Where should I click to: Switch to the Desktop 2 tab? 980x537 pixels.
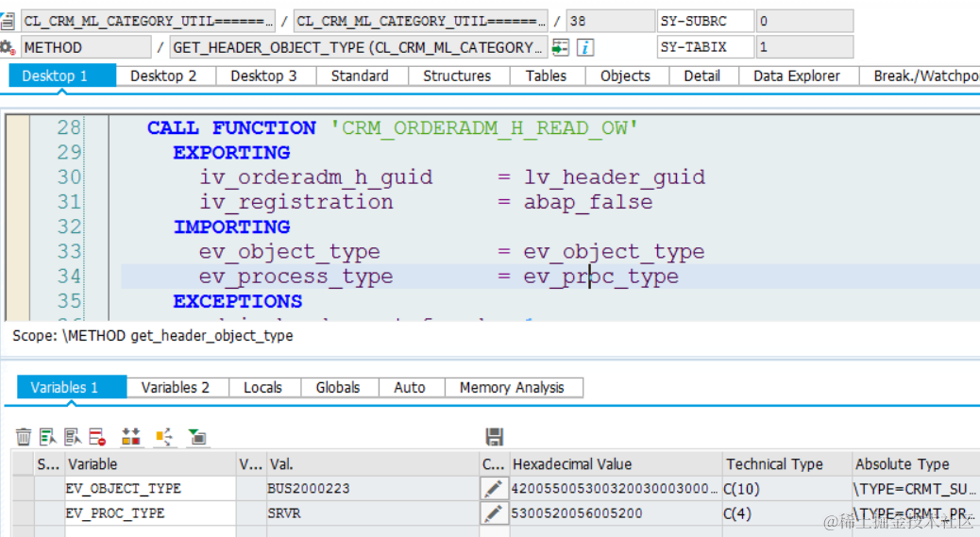pyautogui.click(x=163, y=76)
